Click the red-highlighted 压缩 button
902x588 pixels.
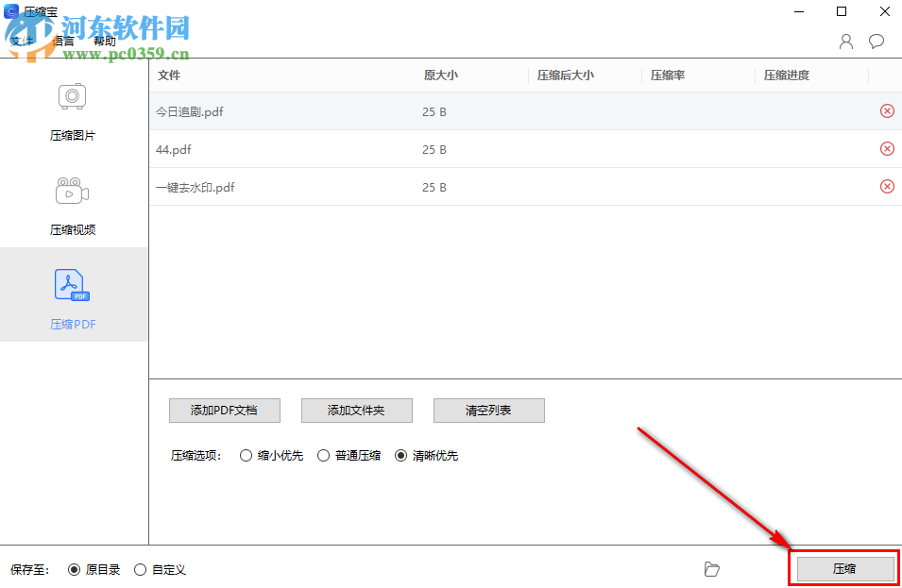point(843,568)
